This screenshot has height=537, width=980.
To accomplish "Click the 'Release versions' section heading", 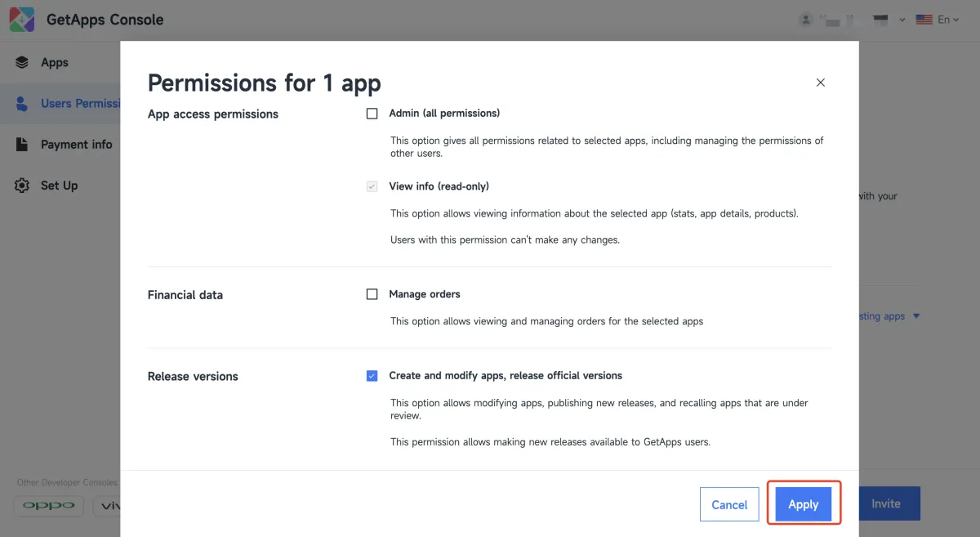I will (x=193, y=377).
